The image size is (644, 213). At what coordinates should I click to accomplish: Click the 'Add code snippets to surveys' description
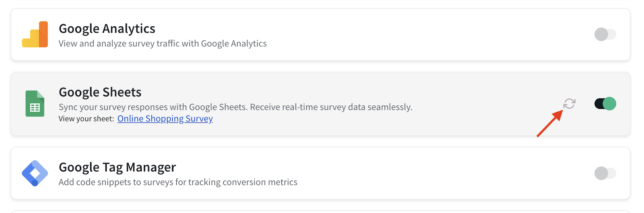click(x=178, y=182)
